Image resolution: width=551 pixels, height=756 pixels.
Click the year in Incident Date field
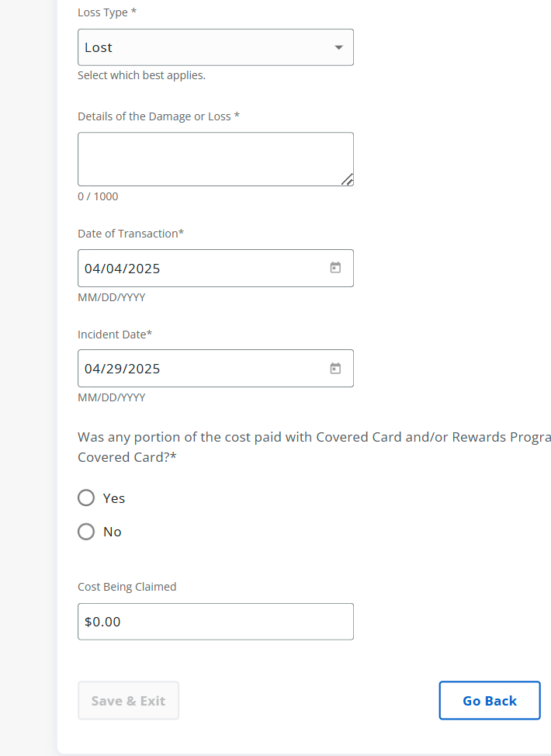[144, 369]
